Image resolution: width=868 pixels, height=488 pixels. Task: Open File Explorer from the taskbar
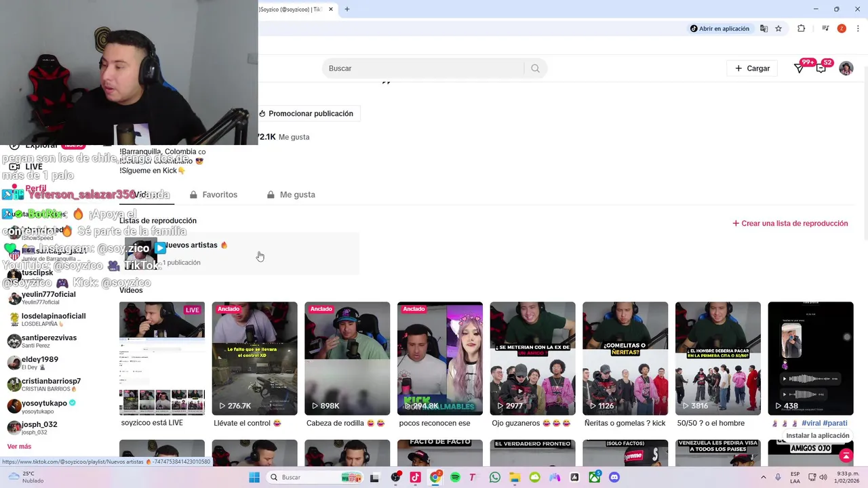click(x=515, y=477)
